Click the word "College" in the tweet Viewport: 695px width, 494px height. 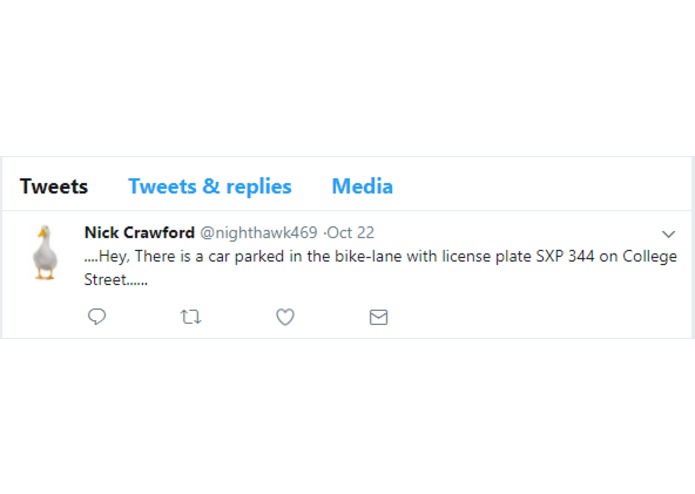coord(650,257)
